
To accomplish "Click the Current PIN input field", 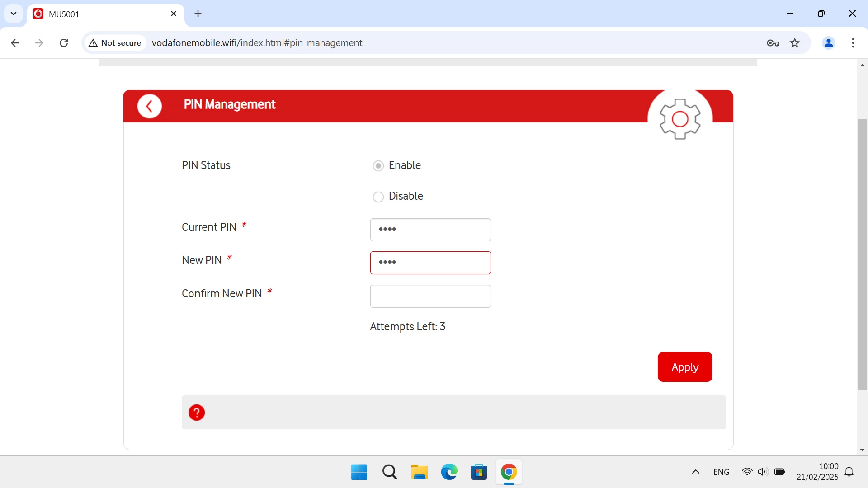I will pyautogui.click(x=430, y=230).
